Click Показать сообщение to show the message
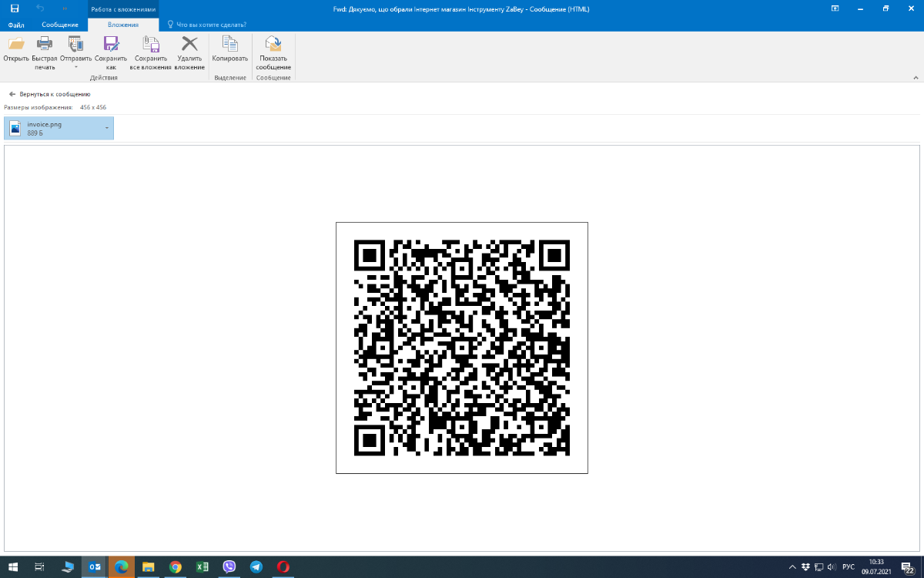This screenshot has height=578, width=924. click(273, 53)
